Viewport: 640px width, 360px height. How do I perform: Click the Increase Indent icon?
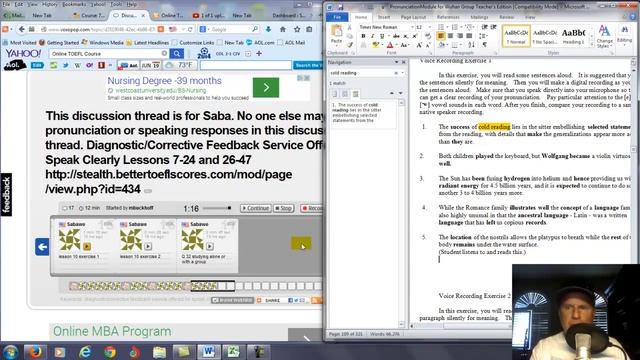[493, 27]
